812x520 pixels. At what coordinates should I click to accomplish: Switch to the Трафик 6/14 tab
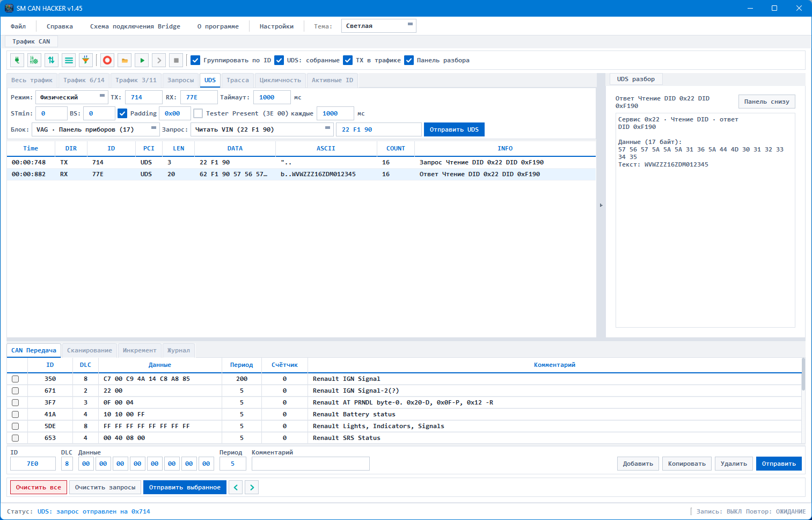pyautogui.click(x=84, y=80)
